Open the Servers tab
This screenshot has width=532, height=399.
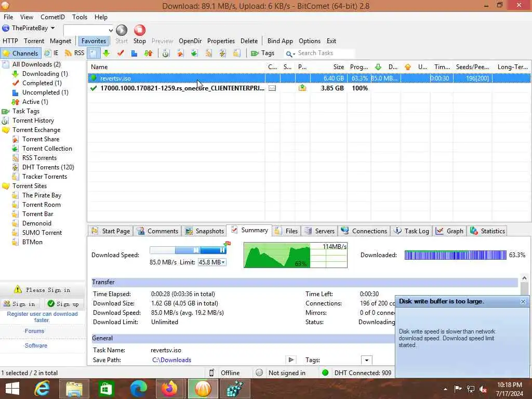320,231
